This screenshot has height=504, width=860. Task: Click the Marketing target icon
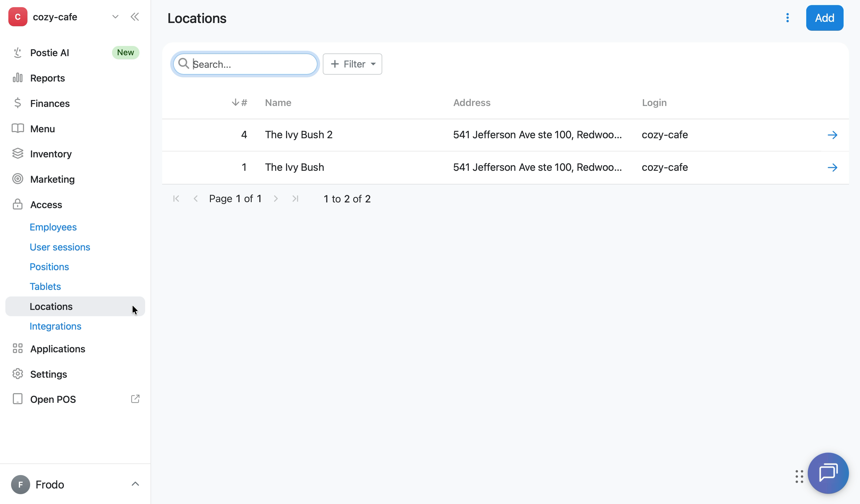tap(18, 179)
